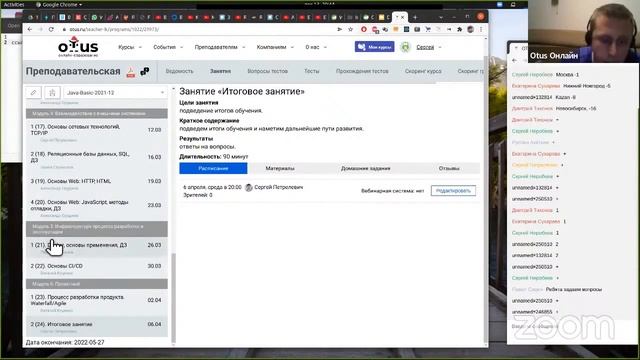Image resolution: width=640 pixels, height=360 pixels.
Task: Switch to the Занятия tab
Action: (220, 71)
